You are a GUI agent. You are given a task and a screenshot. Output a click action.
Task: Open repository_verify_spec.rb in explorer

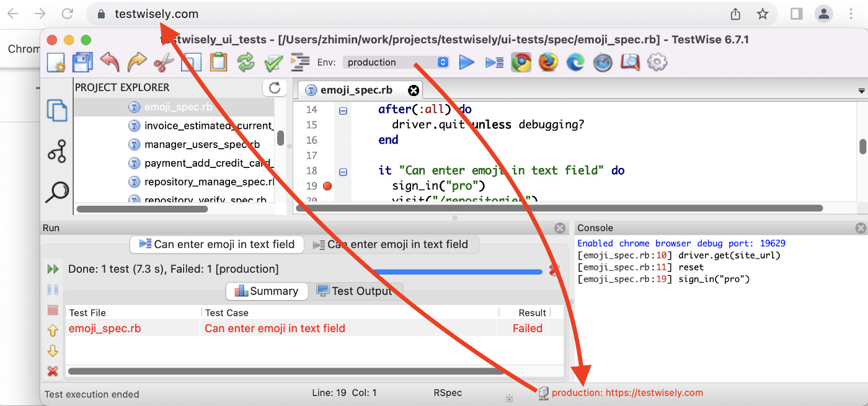coord(197,200)
